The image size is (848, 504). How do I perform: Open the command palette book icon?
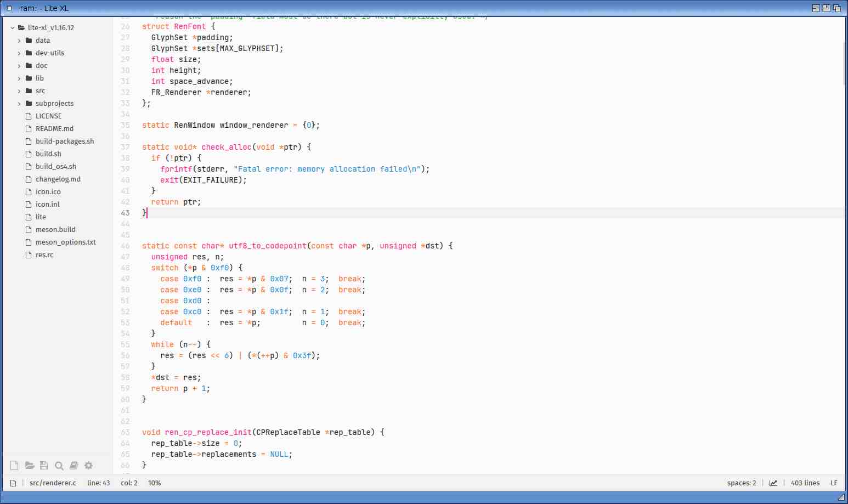(x=74, y=466)
